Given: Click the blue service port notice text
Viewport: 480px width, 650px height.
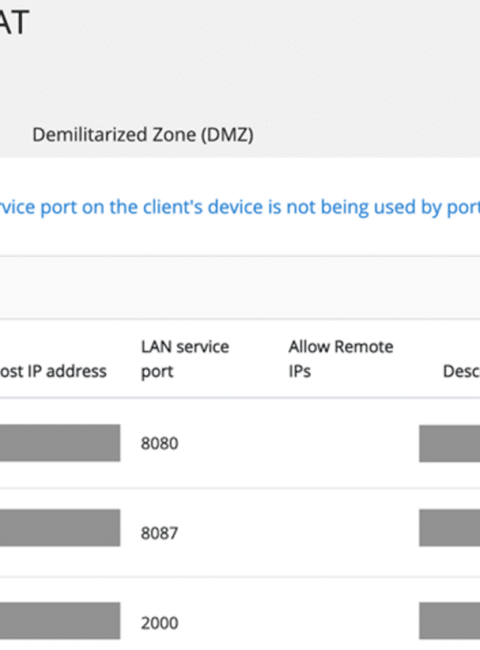Looking at the screenshot, I should click(240, 207).
